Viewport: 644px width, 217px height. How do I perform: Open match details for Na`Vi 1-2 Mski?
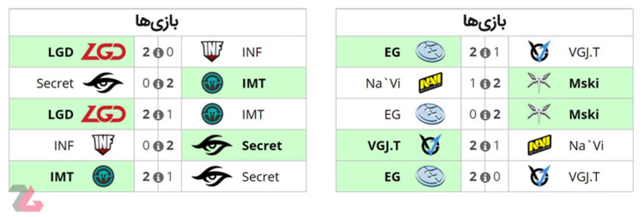point(485,84)
